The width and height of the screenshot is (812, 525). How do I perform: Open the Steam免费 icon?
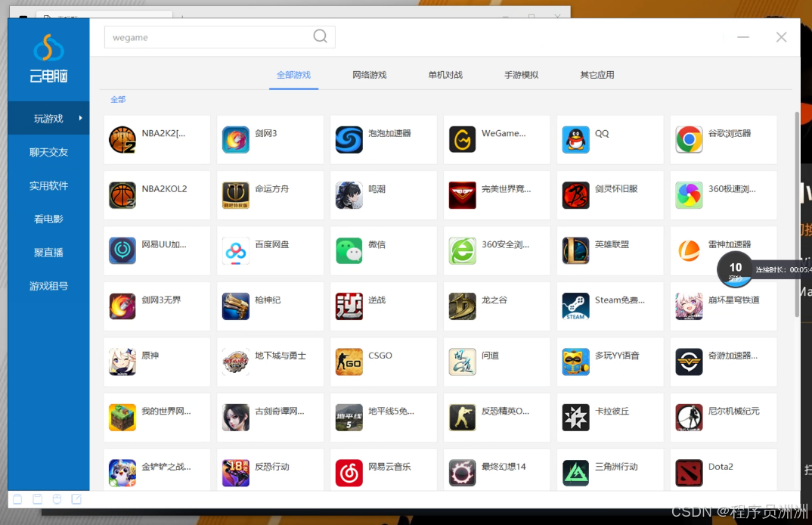coord(576,306)
